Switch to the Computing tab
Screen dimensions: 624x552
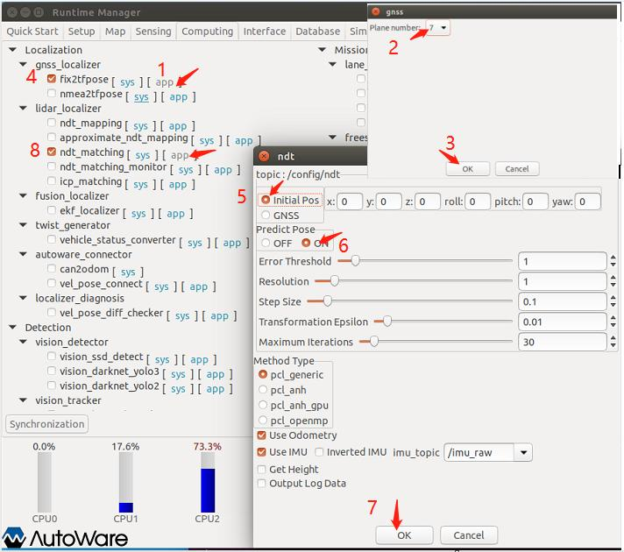pos(207,31)
